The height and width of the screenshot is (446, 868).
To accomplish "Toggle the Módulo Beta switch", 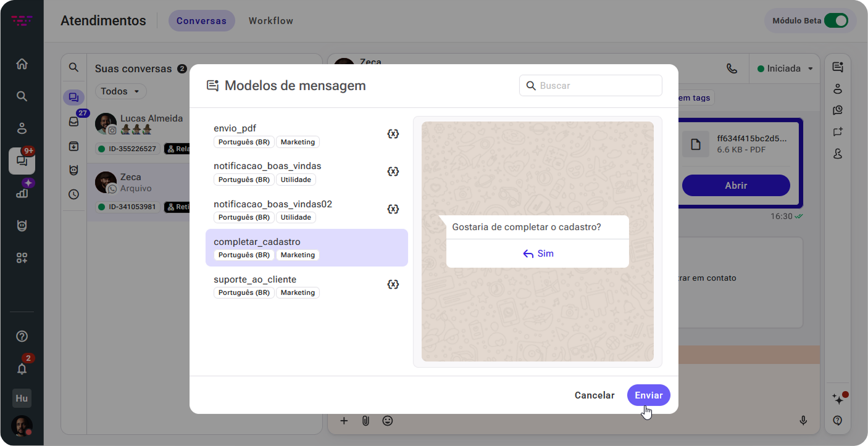I will (x=836, y=20).
